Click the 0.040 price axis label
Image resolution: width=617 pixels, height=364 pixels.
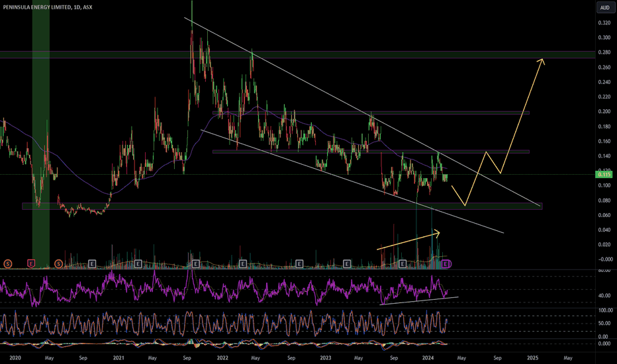coord(604,230)
